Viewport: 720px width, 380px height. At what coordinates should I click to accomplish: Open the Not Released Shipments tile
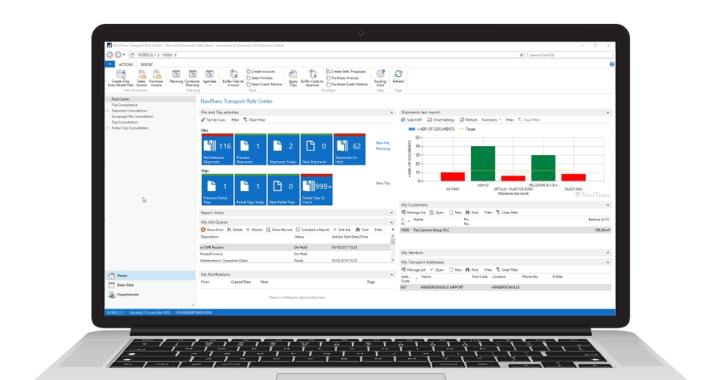point(218,149)
